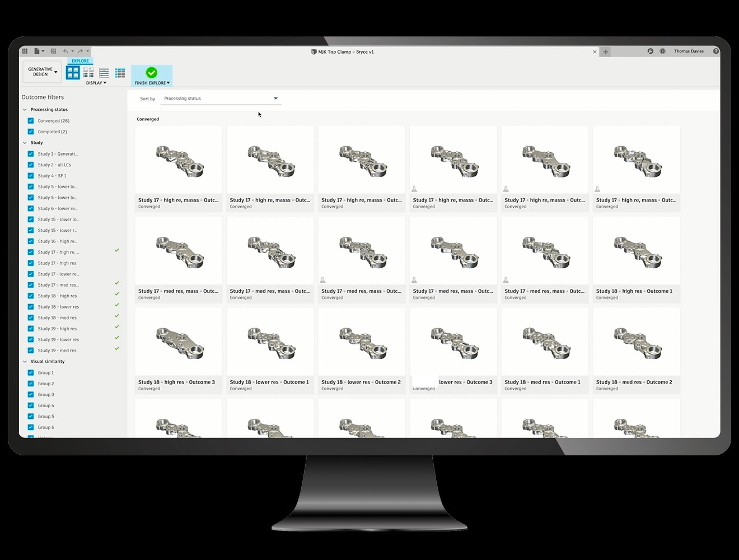Open the outcome list view icon
This screenshot has width=739, height=560.
104,72
